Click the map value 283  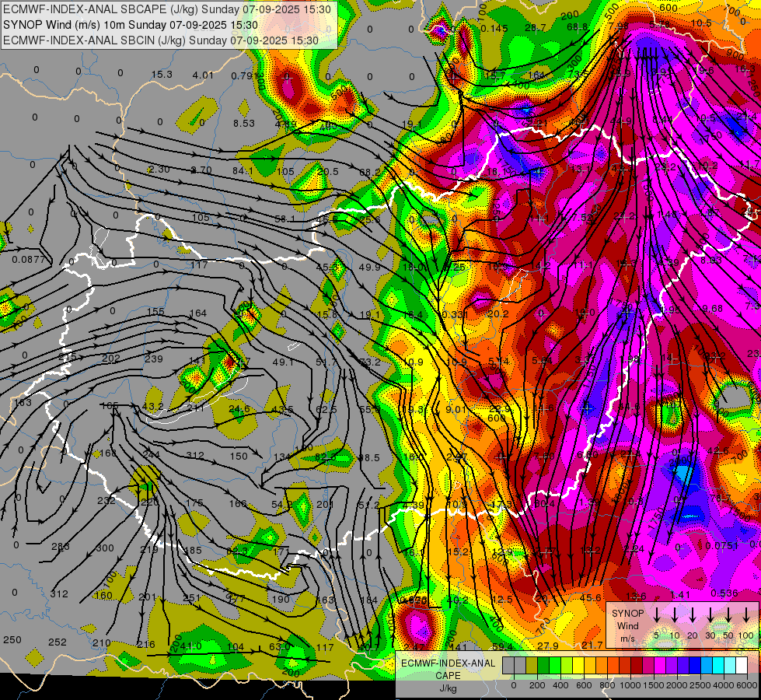[60, 547]
